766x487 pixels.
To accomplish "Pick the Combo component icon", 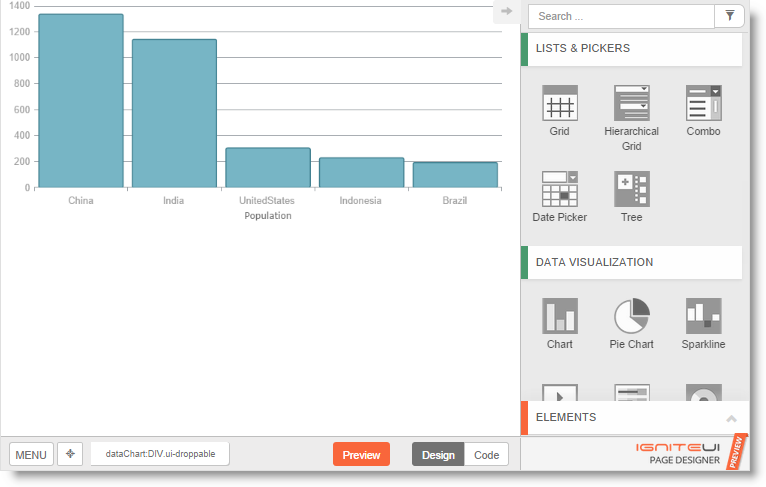I will [x=703, y=104].
